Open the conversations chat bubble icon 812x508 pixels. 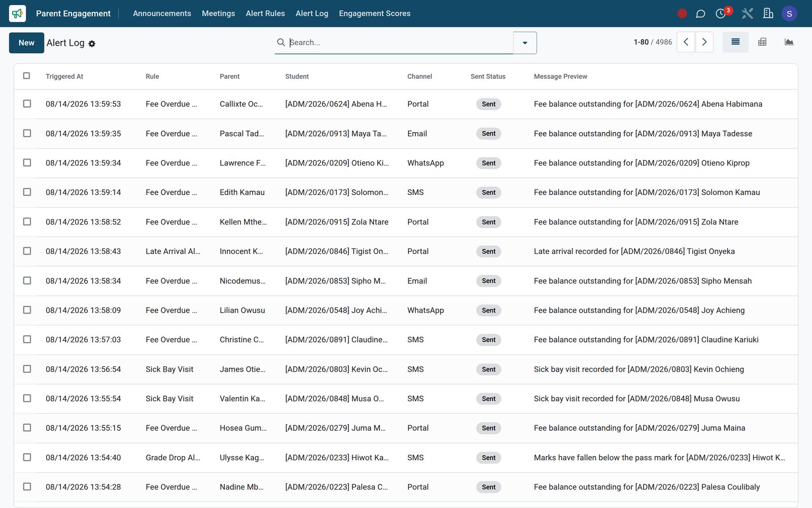(700, 14)
